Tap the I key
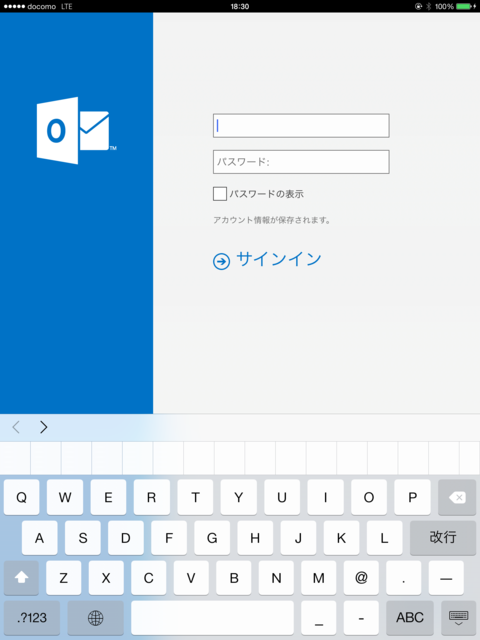 325,497
